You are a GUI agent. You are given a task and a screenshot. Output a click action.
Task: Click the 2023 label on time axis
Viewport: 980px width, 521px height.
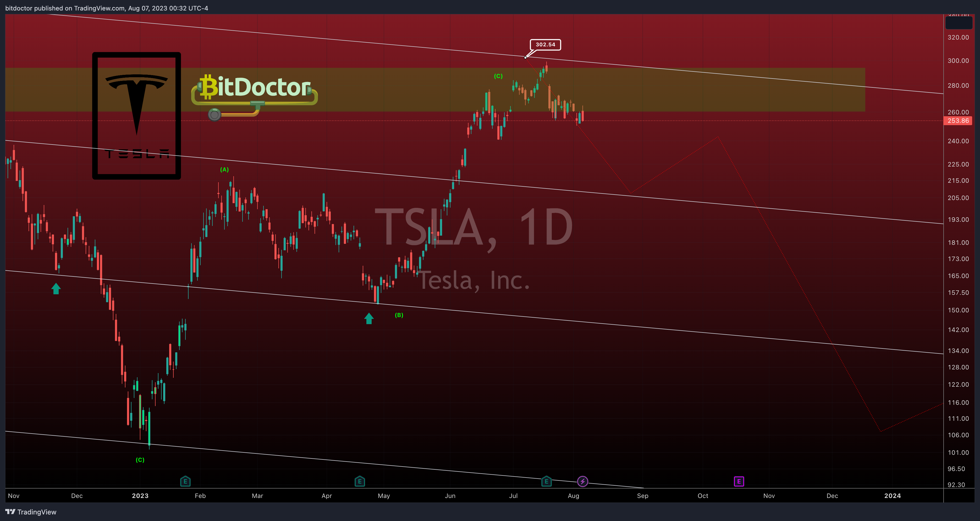point(140,496)
